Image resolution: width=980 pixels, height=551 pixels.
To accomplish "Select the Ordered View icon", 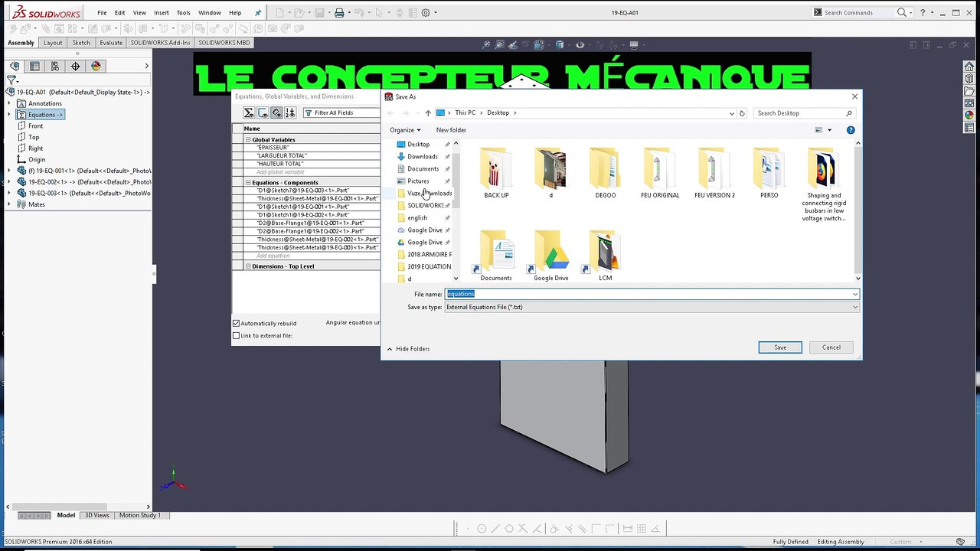I will point(290,112).
